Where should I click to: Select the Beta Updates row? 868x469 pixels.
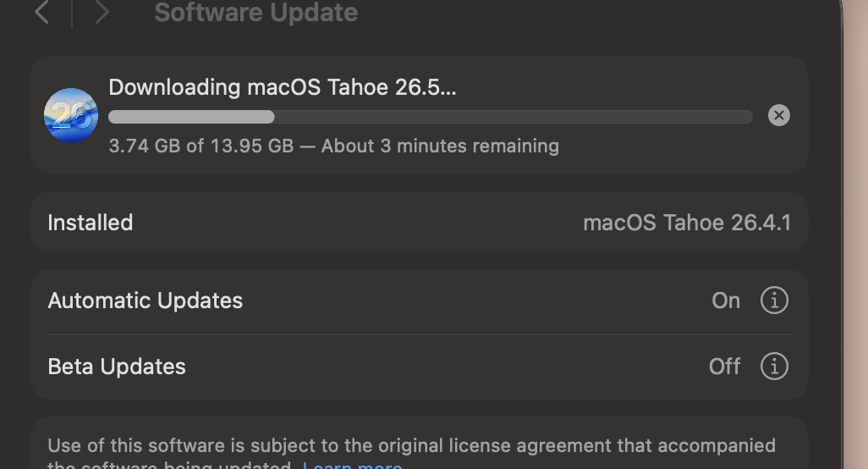pos(419,367)
